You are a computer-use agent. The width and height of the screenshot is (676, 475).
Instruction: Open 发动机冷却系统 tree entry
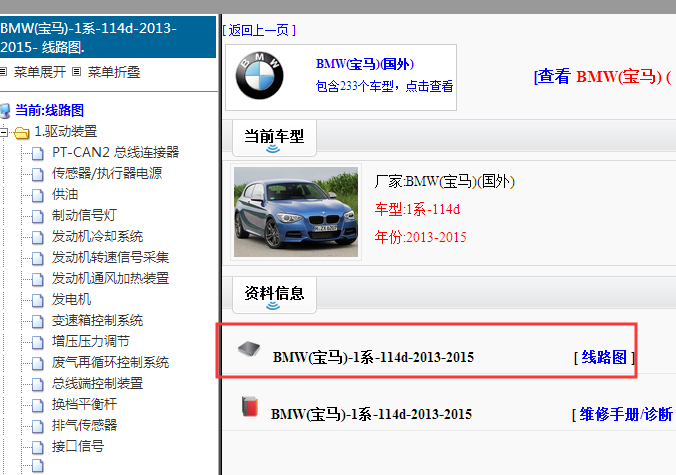(x=97, y=237)
